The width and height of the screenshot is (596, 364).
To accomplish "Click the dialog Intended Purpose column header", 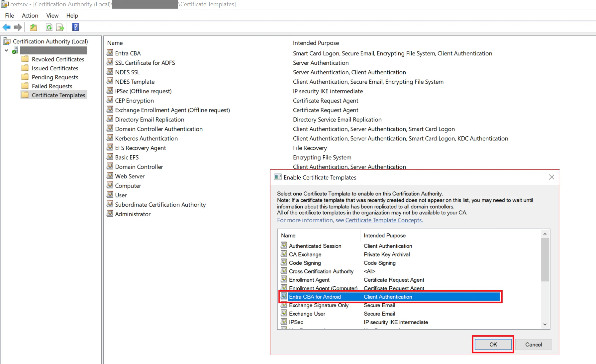I will (385, 235).
